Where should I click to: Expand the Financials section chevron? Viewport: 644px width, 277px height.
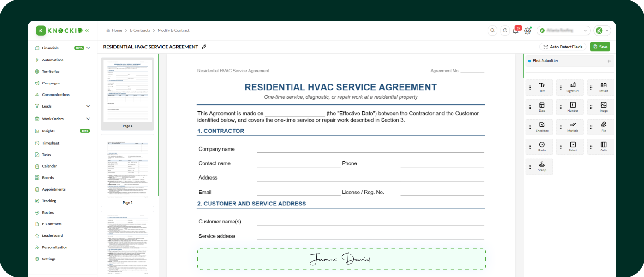[x=88, y=48]
